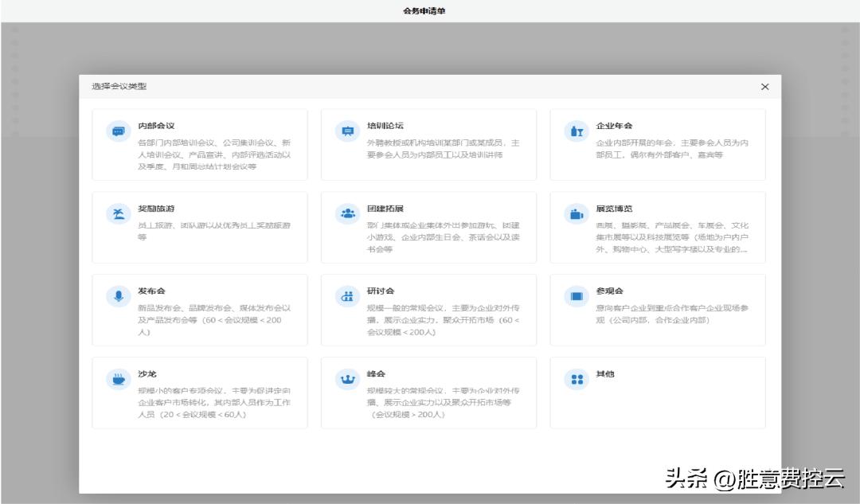Select the 团建拓展 meeting type
860x504 pixels.
pos(429,226)
